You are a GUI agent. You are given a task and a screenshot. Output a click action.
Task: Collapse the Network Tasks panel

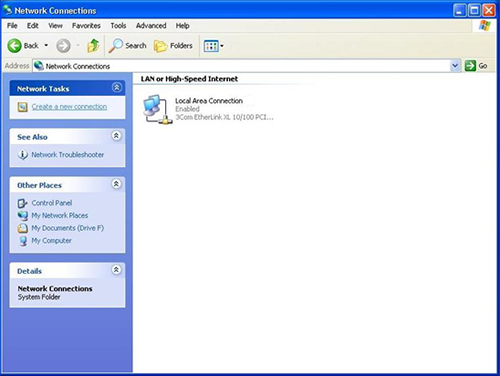click(117, 88)
